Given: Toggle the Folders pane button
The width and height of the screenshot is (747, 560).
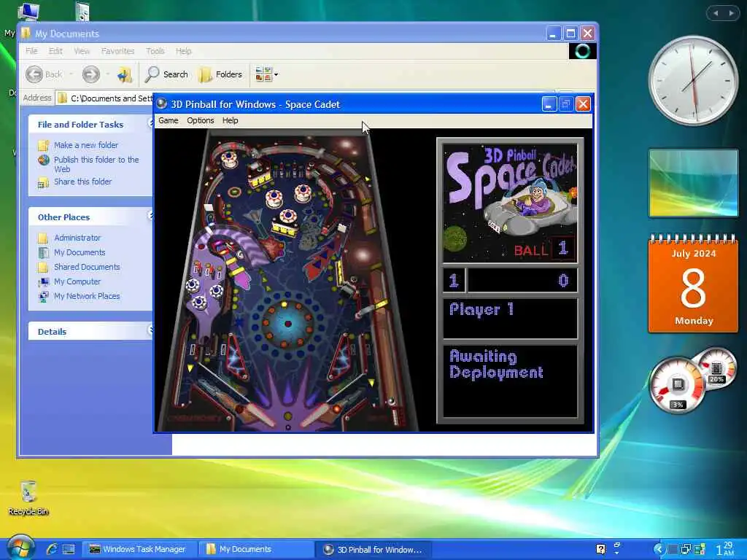Looking at the screenshot, I should (220, 74).
